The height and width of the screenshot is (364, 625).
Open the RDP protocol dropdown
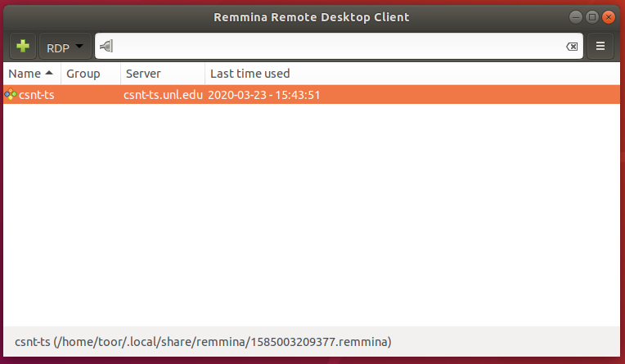click(65, 47)
